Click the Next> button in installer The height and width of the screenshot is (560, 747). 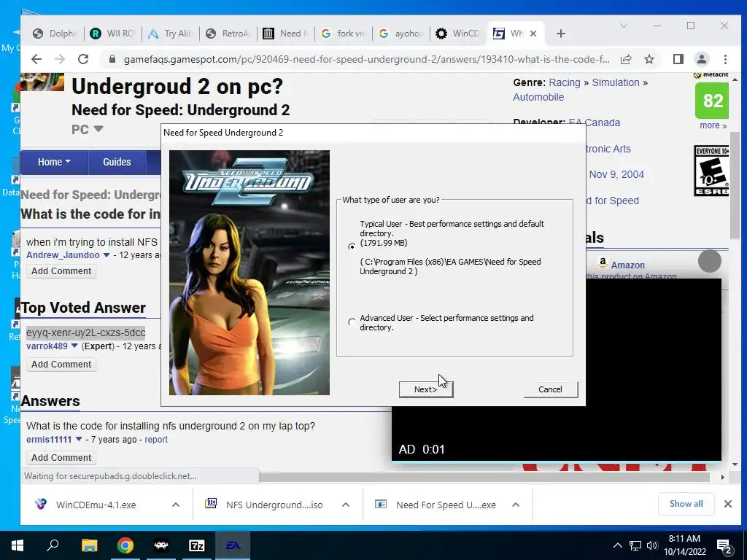pyautogui.click(x=426, y=389)
